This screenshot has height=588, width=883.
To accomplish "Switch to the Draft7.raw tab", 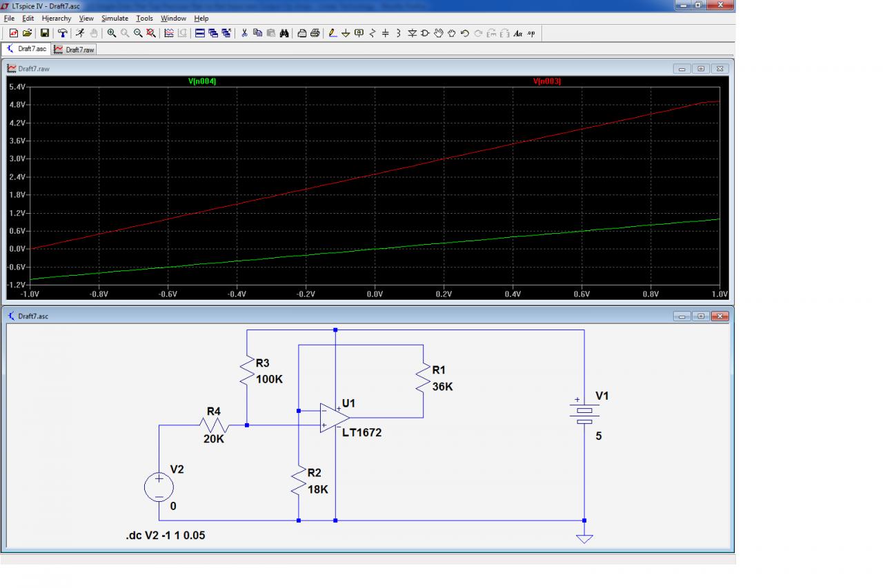I will (x=75, y=50).
